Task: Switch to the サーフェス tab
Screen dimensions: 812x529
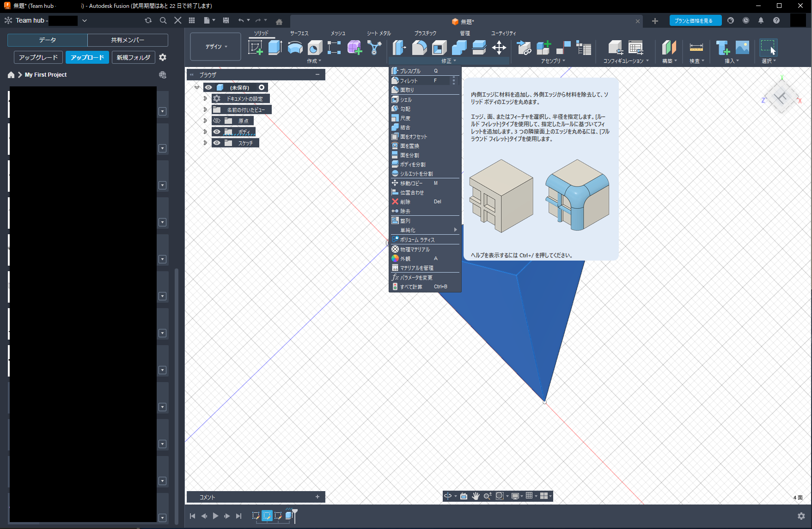Action: click(x=299, y=33)
